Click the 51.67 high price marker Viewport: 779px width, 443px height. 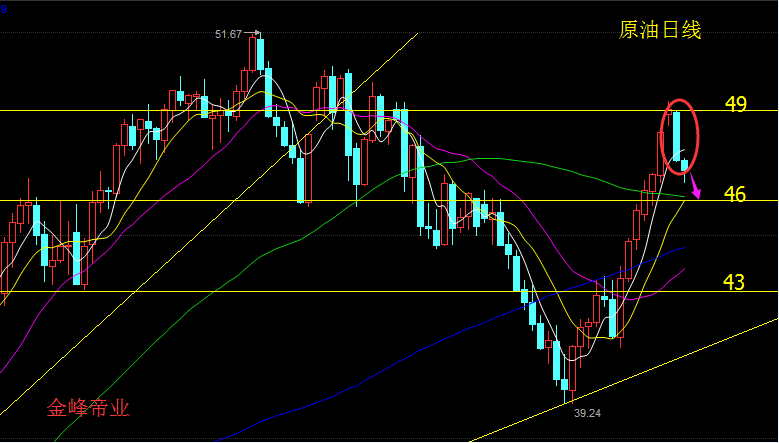click(x=228, y=34)
